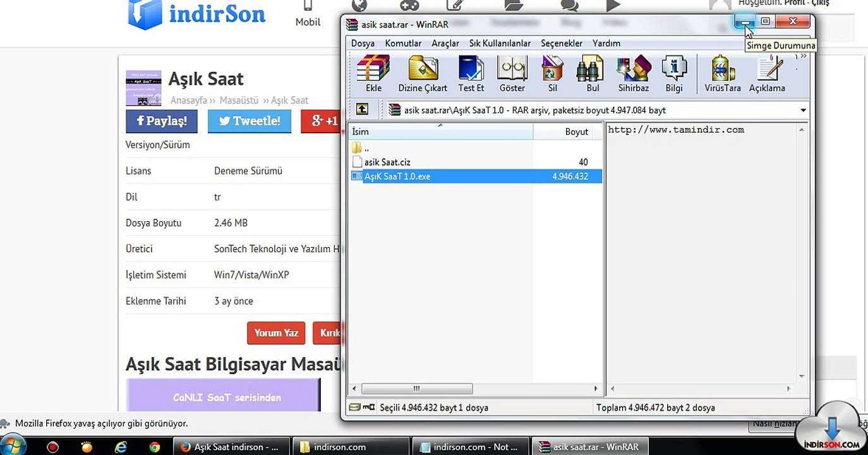Click the Göster toolbar icon
Screen dimensions: 868x455
click(512, 74)
